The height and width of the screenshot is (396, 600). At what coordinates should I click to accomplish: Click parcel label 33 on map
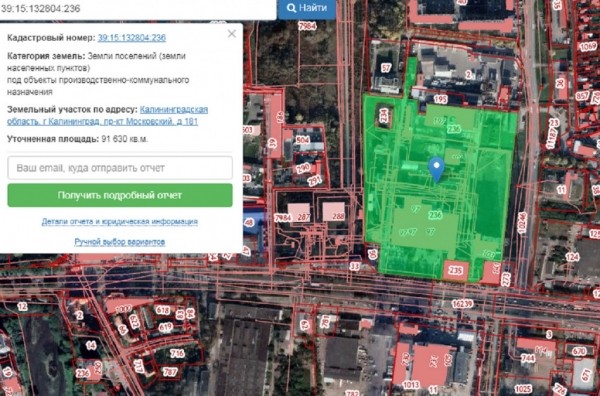[355, 266]
